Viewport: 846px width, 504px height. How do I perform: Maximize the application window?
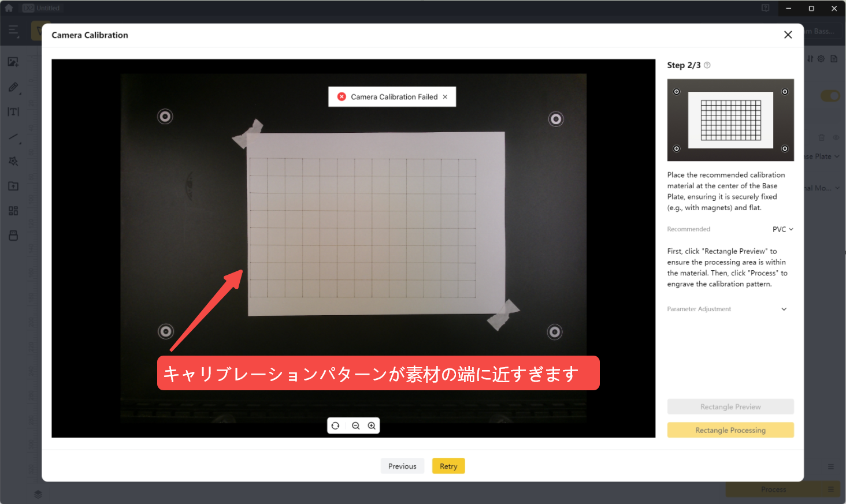coord(811,8)
